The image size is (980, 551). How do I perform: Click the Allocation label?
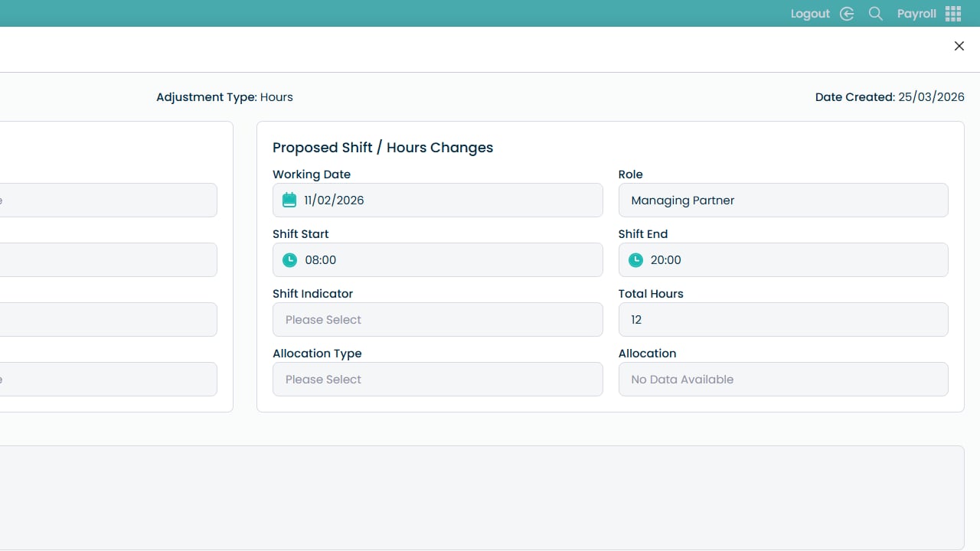pos(648,354)
